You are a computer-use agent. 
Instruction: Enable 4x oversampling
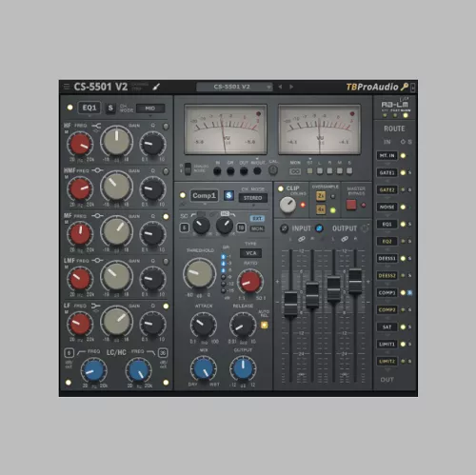pos(321,209)
